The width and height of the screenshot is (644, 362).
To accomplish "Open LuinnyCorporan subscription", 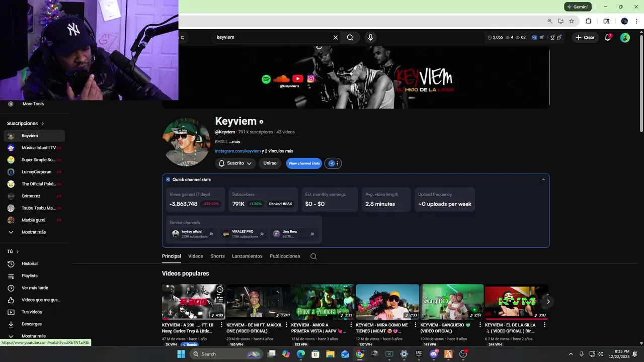I will (34, 172).
